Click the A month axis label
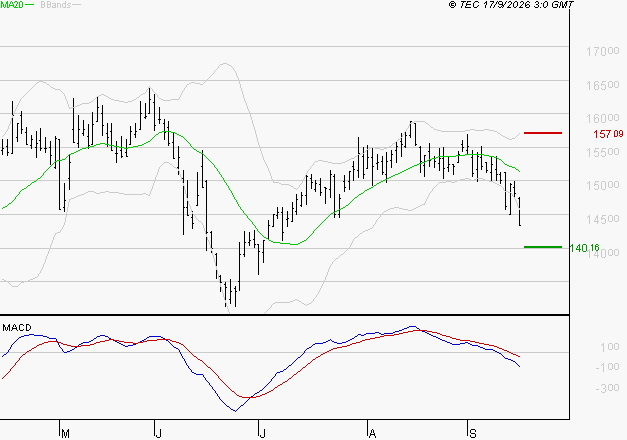 pos(372,434)
